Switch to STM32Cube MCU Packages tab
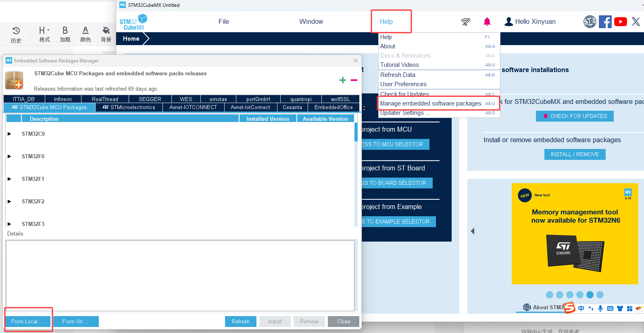 pos(50,108)
